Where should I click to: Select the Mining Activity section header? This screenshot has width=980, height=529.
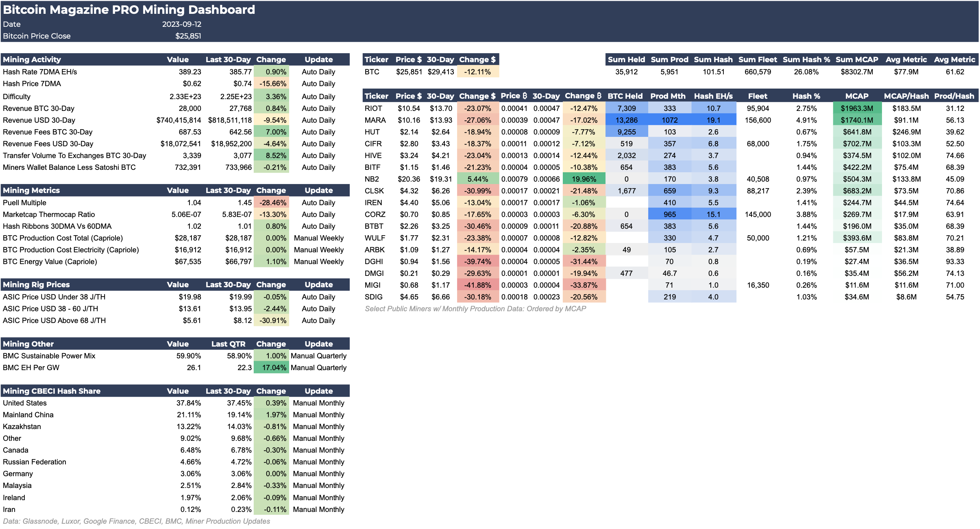[x=32, y=60]
